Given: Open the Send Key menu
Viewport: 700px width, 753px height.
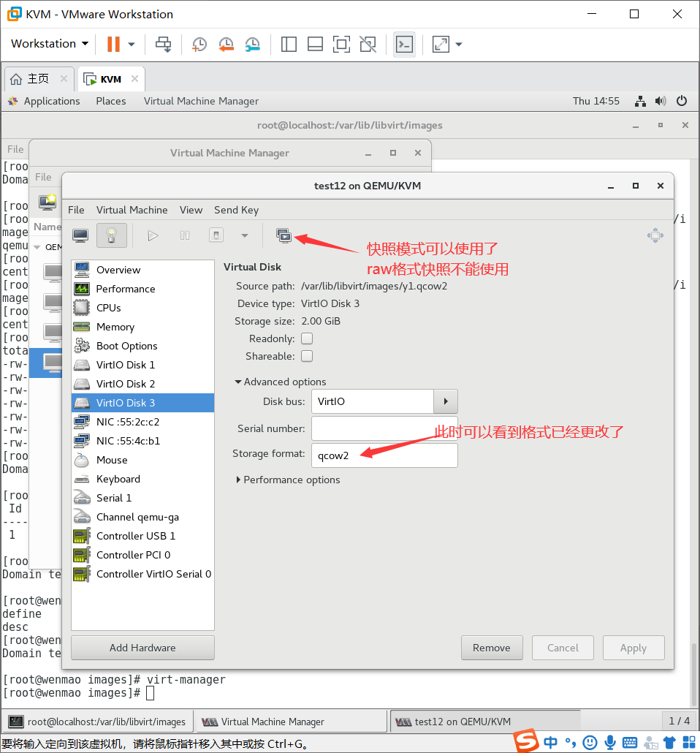Looking at the screenshot, I should [236, 210].
